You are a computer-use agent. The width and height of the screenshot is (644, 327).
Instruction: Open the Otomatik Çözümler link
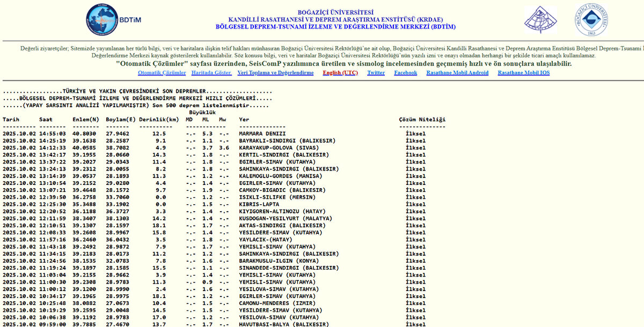162,73
